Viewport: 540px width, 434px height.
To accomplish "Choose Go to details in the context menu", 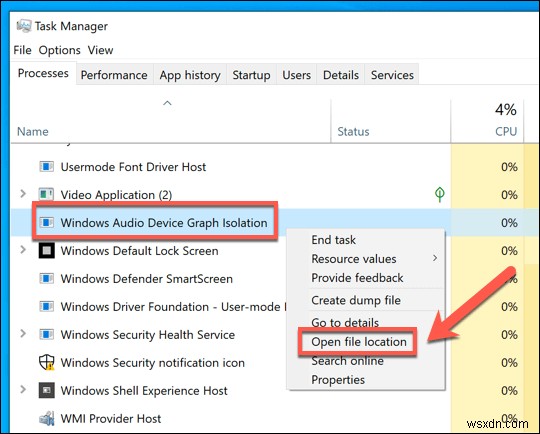I will tap(366, 323).
